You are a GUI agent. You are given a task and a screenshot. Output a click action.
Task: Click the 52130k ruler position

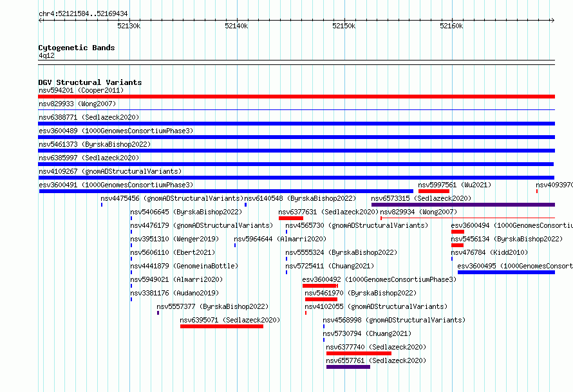point(129,26)
